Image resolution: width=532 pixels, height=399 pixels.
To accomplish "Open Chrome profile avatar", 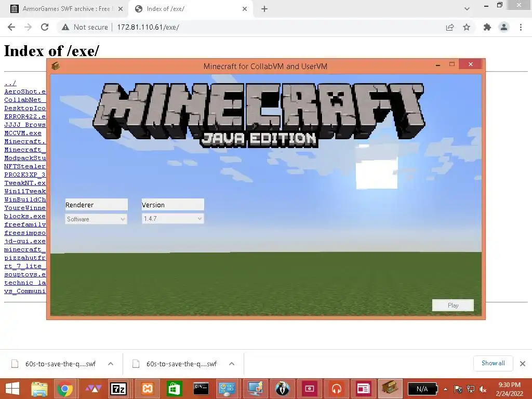I will (504, 27).
